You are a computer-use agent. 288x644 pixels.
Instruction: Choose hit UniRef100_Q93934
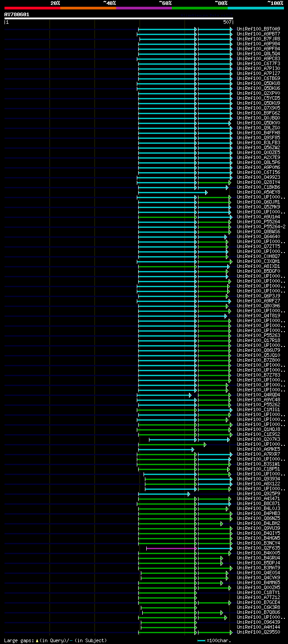(x=258, y=479)
